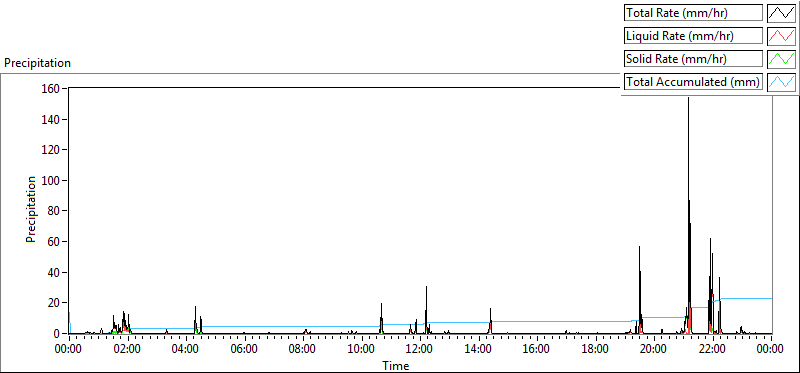Click the 14:00 time axis label
This screenshot has height=373, width=800.
tap(478, 350)
